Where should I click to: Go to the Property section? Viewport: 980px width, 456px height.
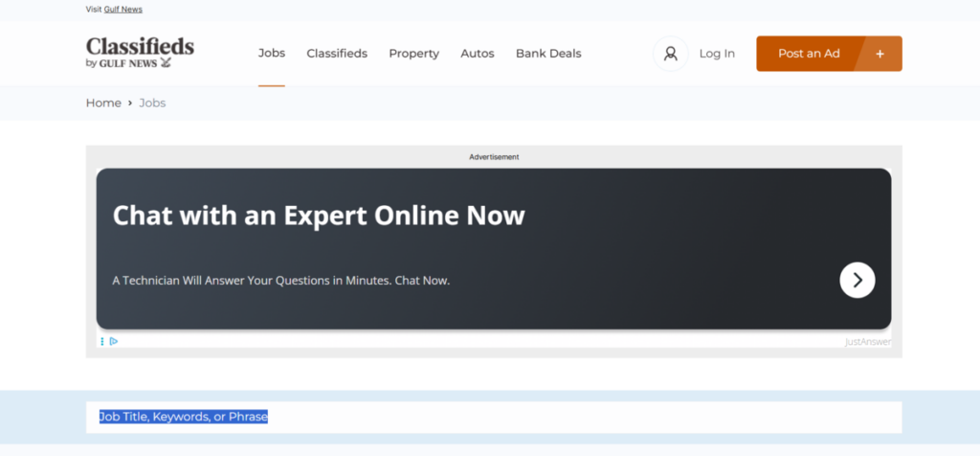[x=413, y=54]
